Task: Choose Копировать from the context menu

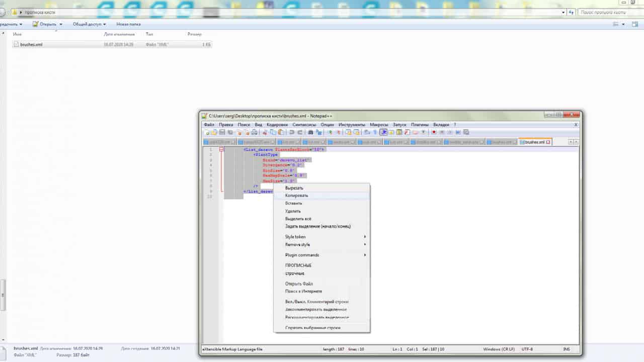Action: pyautogui.click(x=297, y=196)
